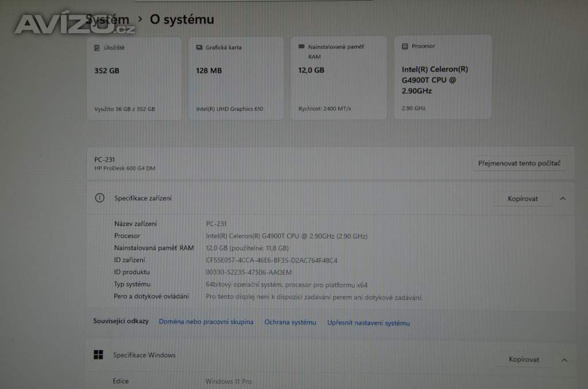This screenshot has width=588, height=389.
Task: Click the RAM memory icon
Action: pyautogui.click(x=301, y=47)
